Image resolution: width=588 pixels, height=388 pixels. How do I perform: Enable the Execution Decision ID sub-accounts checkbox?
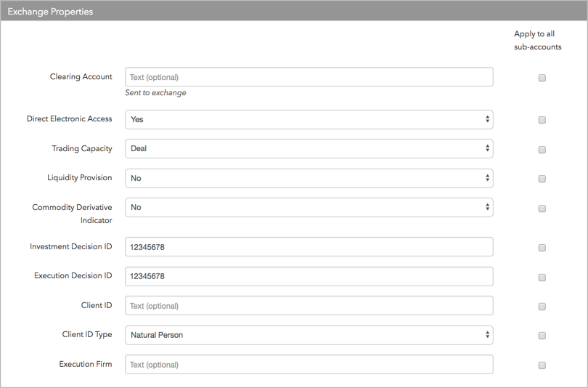pos(542,278)
